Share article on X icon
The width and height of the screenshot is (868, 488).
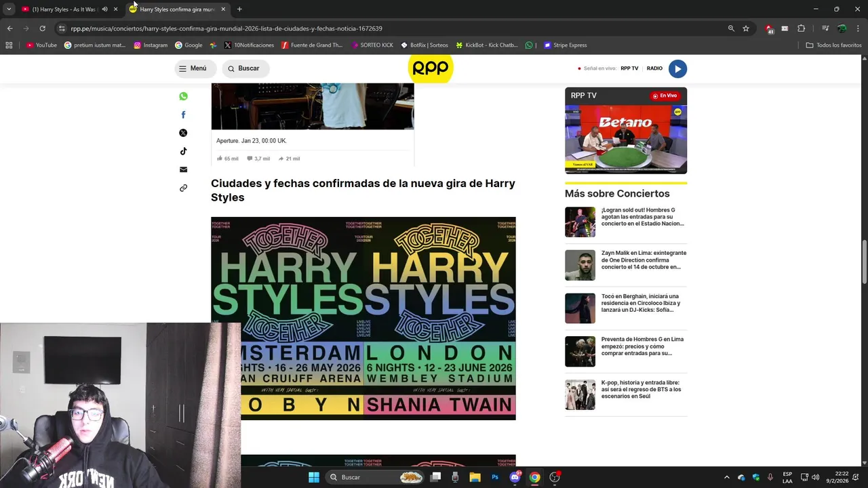coord(183,133)
